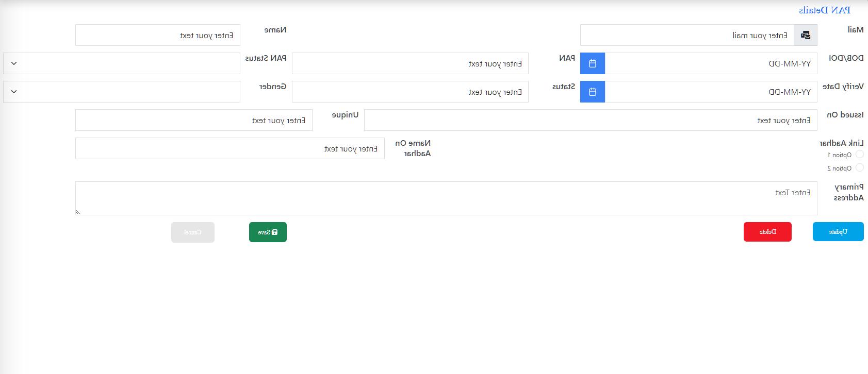Focus the PAN text field
This screenshot has width=868, height=374.
pyautogui.click(x=410, y=63)
